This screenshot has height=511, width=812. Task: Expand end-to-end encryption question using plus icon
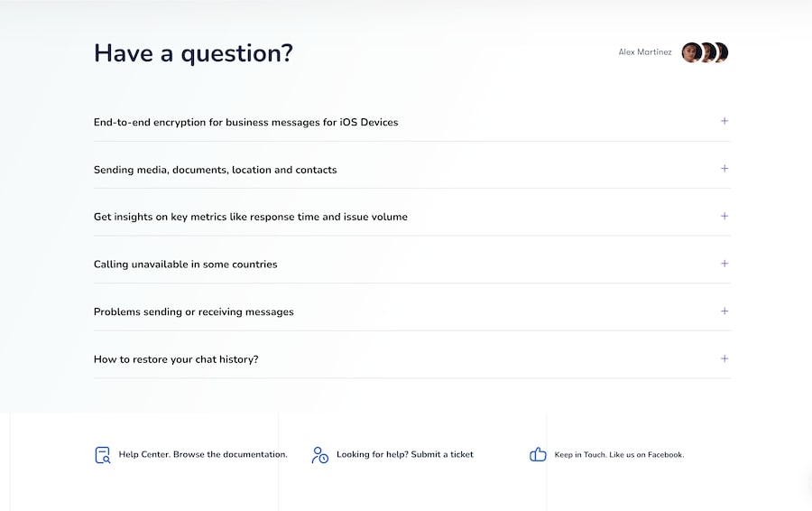tap(724, 121)
